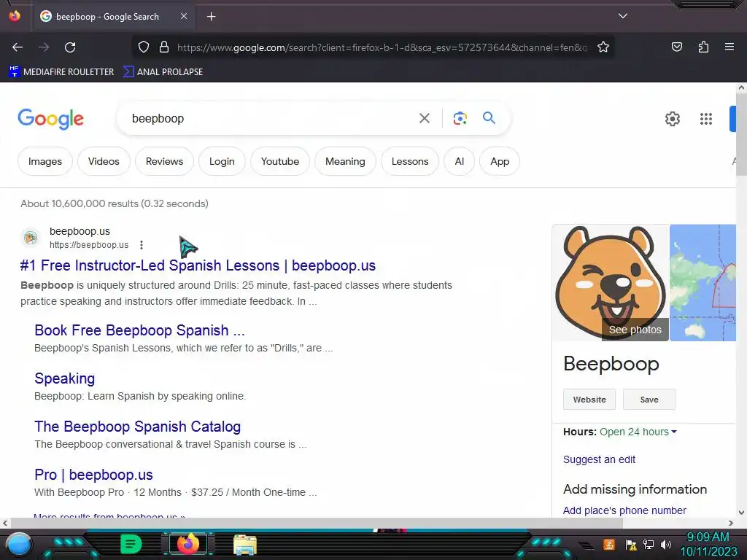Open the Start orb on the taskbar
Image resolution: width=747 pixels, height=560 pixels.
pos(19,544)
